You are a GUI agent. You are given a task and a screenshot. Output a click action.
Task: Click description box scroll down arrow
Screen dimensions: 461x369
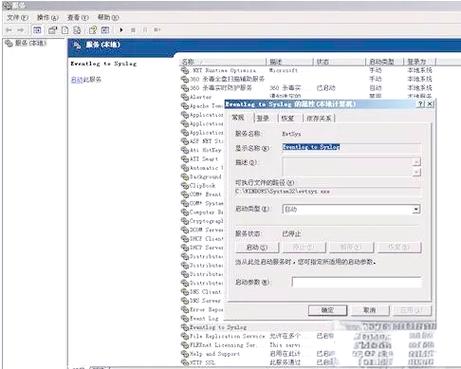[416, 172]
